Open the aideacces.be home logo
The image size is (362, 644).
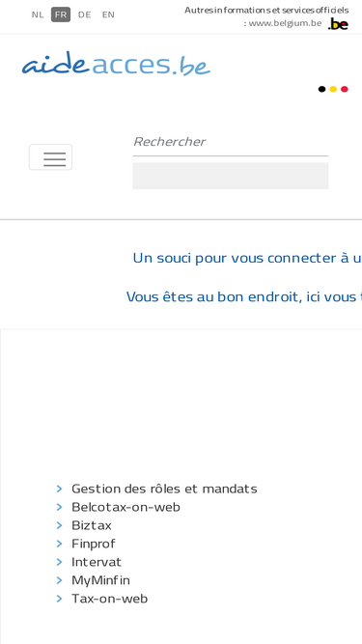(116, 64)
